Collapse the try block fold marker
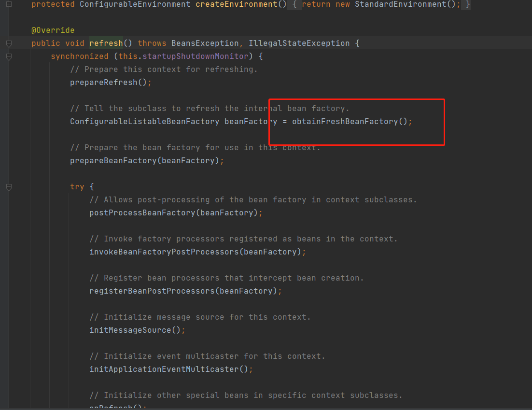This screenshot has width=532, height=410. pyautogui.click(x=9, y=187)
